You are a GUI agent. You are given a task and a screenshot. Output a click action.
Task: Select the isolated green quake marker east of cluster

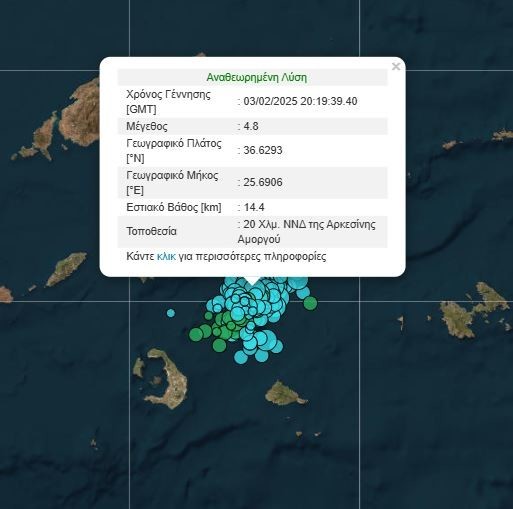pos(310,303)
